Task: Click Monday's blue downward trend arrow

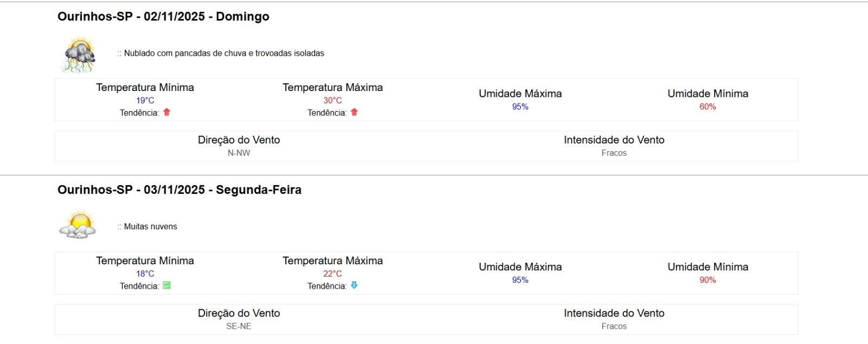Action: (x=354, y=285)
